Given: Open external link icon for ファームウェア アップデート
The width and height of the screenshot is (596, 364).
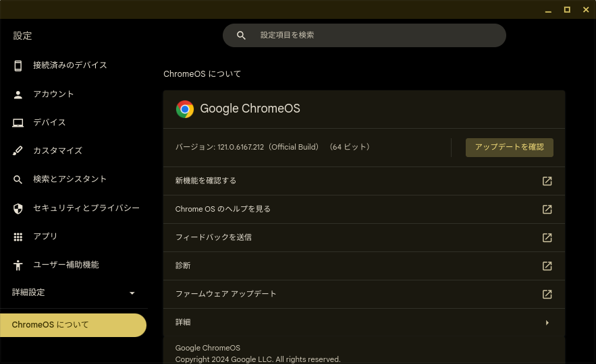Looking at the screenshot, I should [547, 294].
